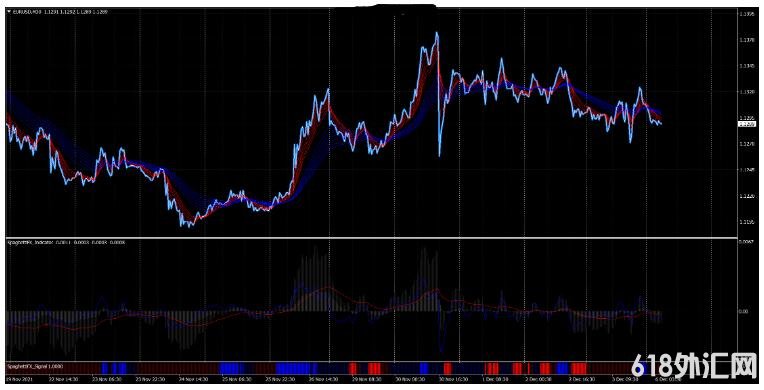Click the 30 Nov 16:30 time label
Viewport: 764px width, 390px height.
click(454, 379)
